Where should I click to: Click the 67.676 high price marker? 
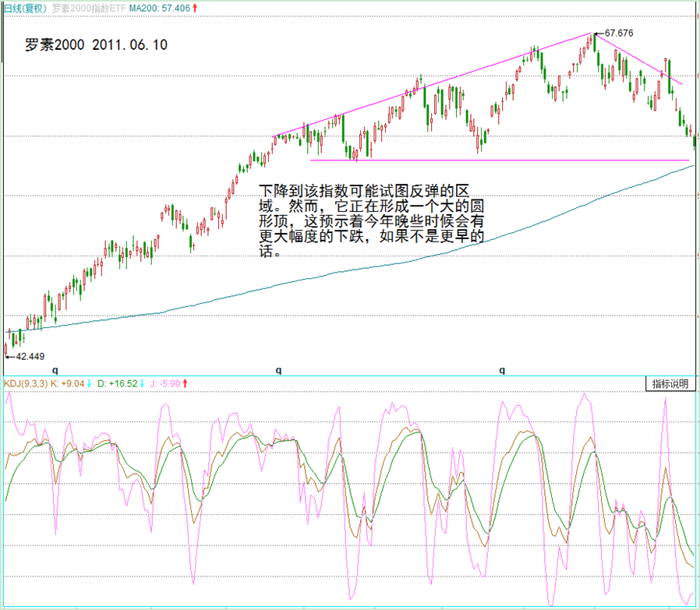pyautogui.click(x=619, y=33)
